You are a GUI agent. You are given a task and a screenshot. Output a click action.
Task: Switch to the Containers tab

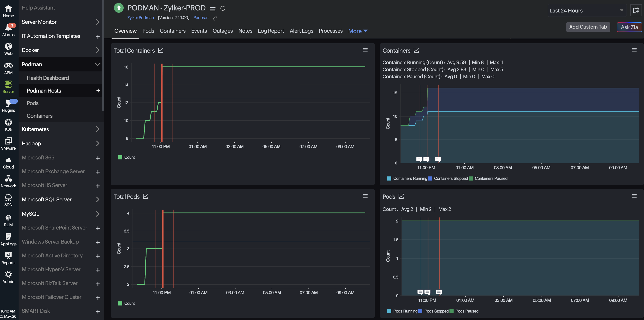[173, 31]
